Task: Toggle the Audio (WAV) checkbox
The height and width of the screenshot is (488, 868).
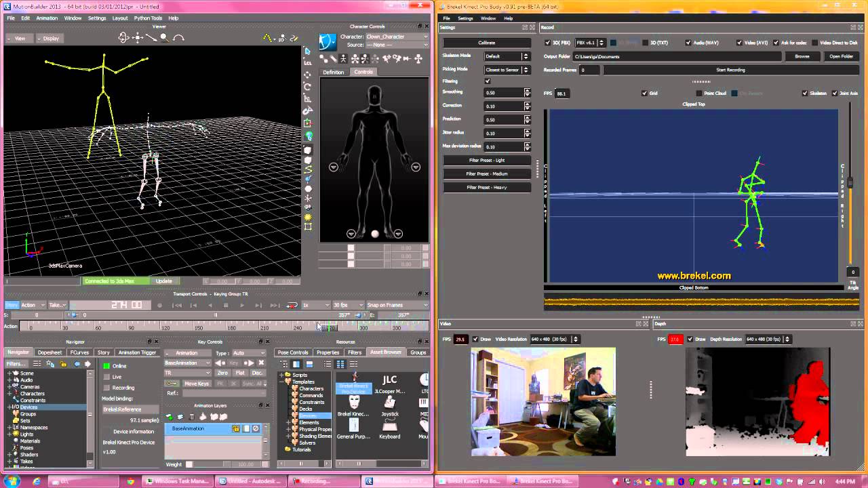Action: (688, 43)
